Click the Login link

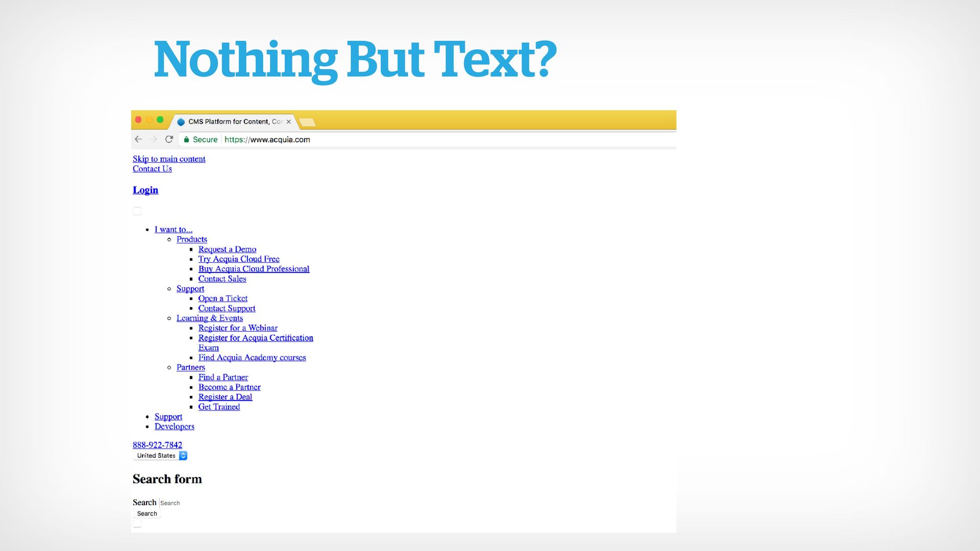pyautogui.click(x=145, y=190)
